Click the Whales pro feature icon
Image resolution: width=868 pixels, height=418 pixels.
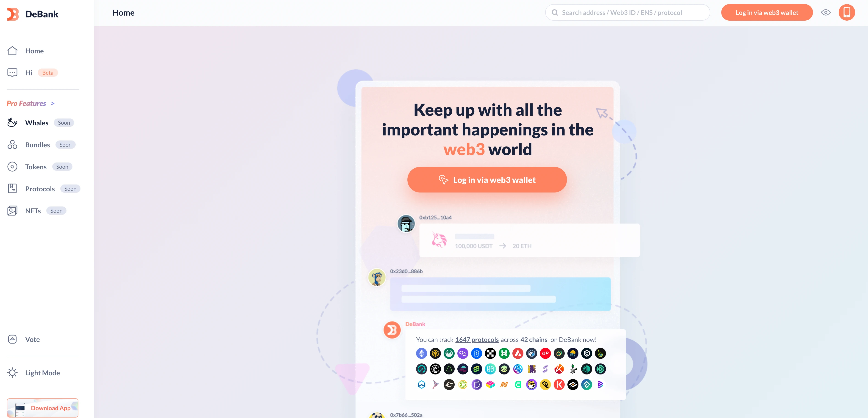12,122
